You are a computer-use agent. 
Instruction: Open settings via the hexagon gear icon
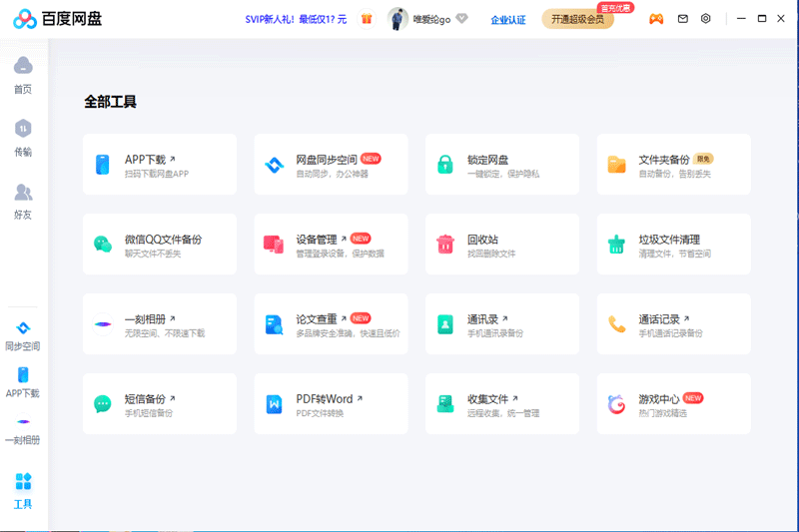(706, 18)
